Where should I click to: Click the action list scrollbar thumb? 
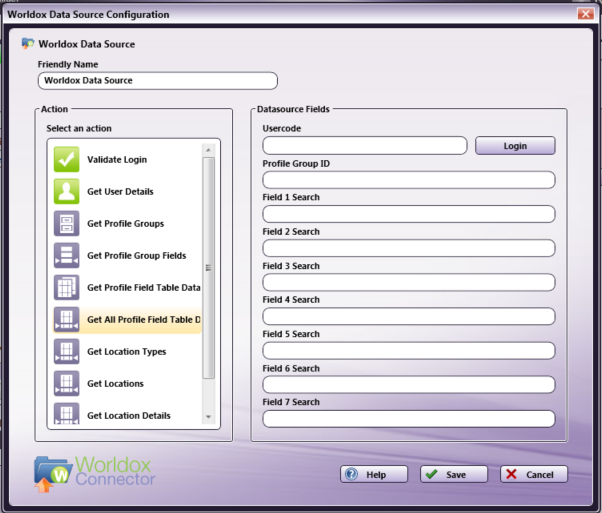[208, 268]
